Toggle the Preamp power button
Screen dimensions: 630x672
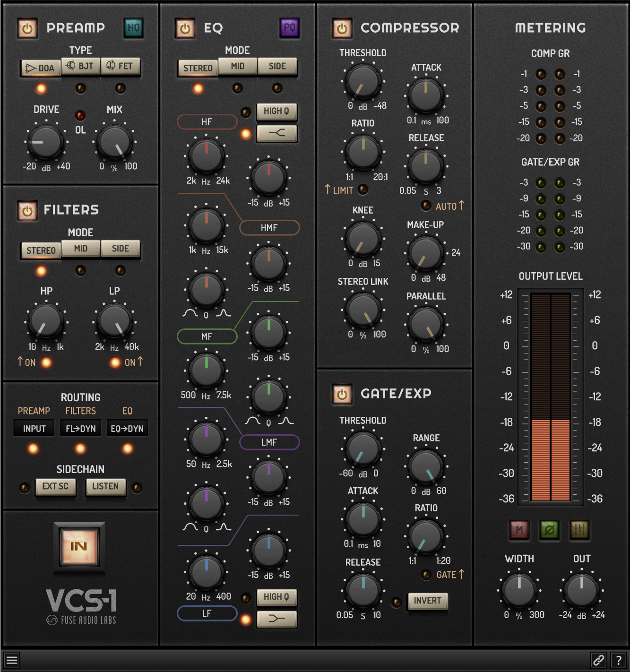[x=27, y=28]
